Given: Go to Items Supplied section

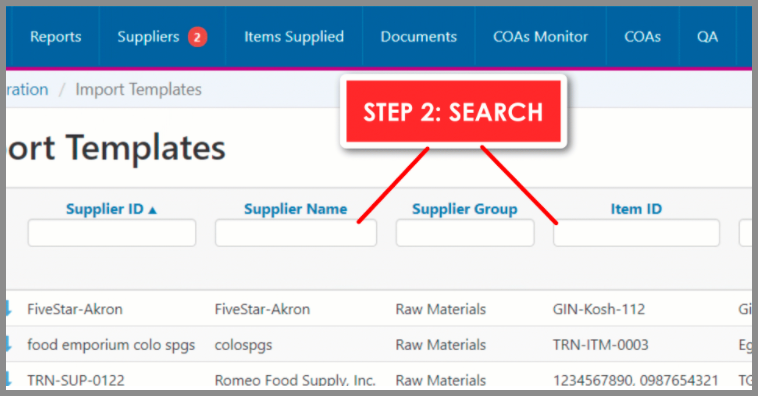Looking at the screenshot, I should [x=294, y=37].
